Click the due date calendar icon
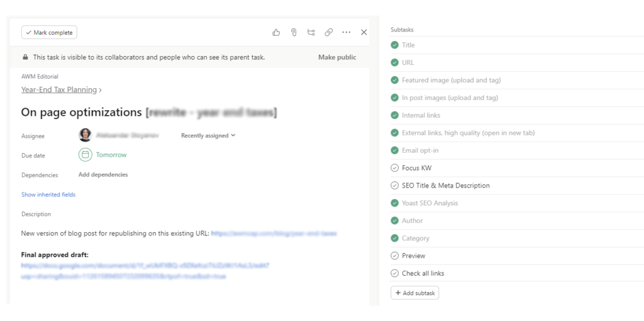 pyautogui.click(x=85, y=155)
